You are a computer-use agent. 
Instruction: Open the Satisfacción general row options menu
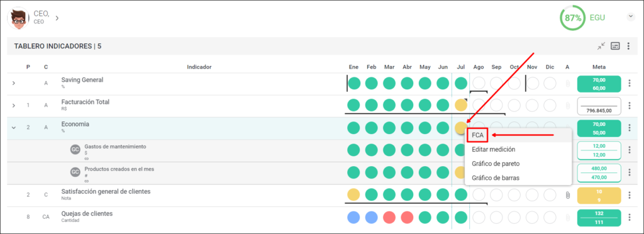click(629, 194)
